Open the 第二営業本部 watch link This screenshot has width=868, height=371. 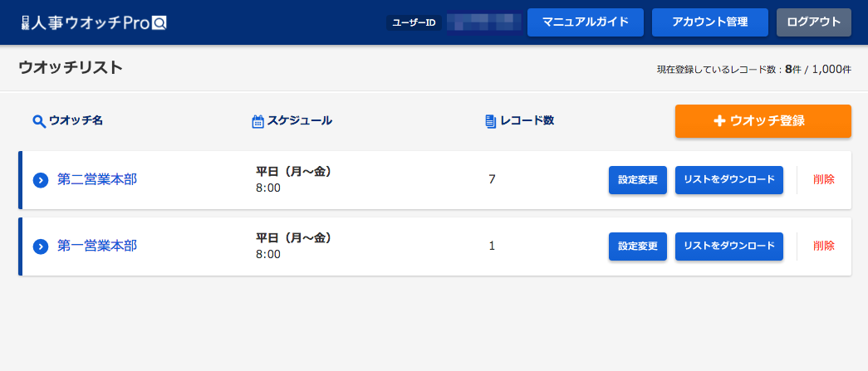pyautogui.click(x=97, y=180)
